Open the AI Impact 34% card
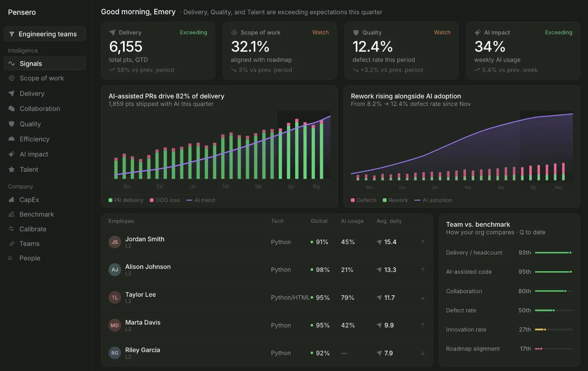 [x=523, y=51]
